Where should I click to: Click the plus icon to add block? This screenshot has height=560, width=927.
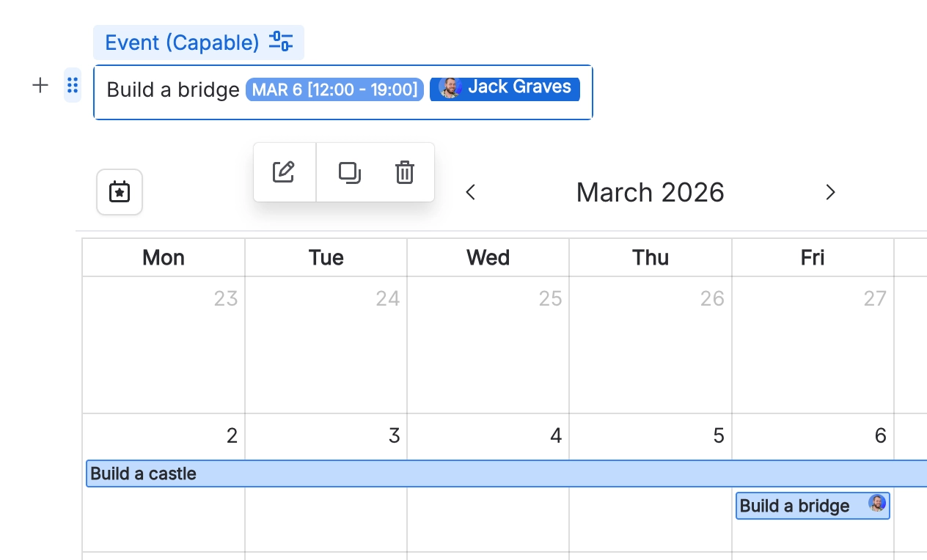(x=40, y=86)
